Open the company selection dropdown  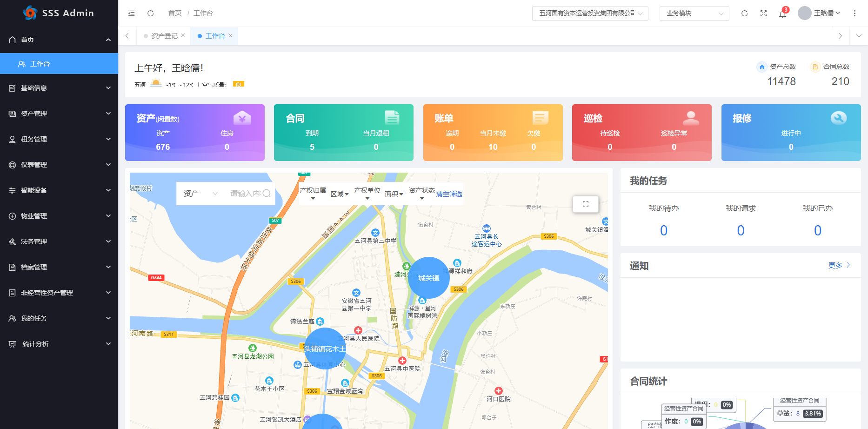click(x=590, y=13)
